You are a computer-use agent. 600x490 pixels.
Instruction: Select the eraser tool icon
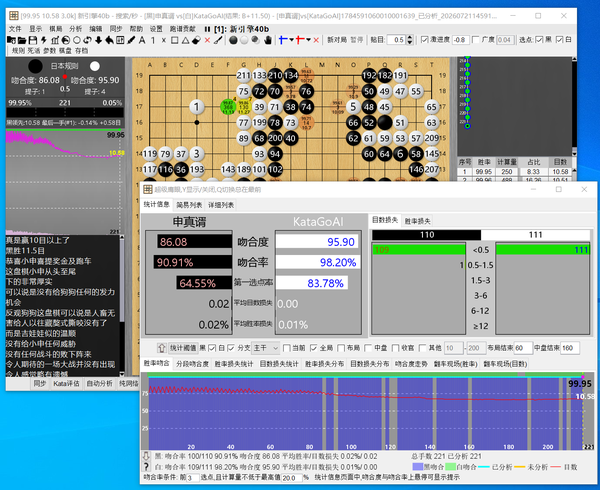196,40
